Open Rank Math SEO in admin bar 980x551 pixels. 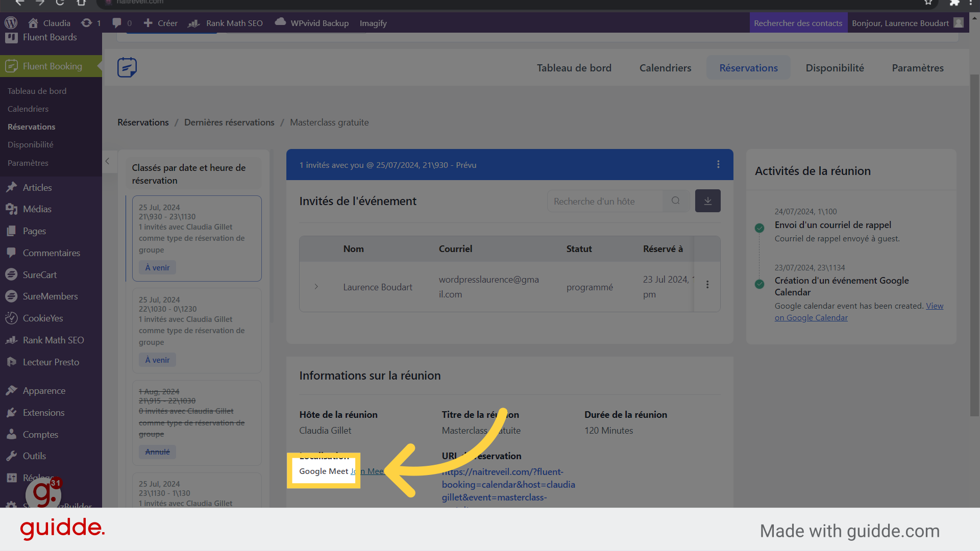[x=226, y=23]
